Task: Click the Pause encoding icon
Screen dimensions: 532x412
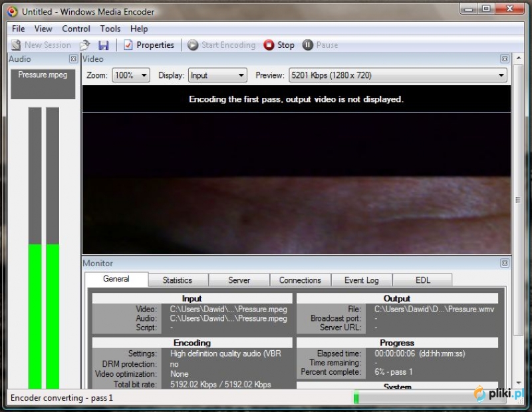Action: pyautogui.click(x=308, y=45)
